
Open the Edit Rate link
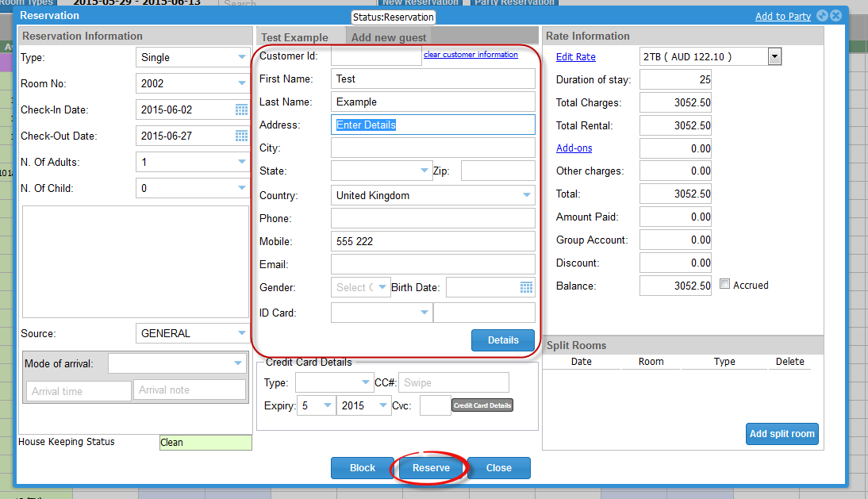coord(575,57)
